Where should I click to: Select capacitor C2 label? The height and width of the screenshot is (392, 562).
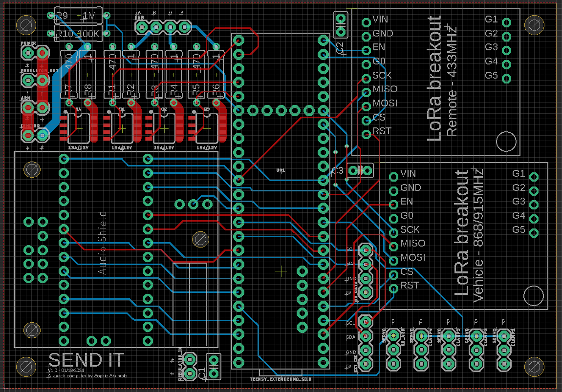point(340,47)
